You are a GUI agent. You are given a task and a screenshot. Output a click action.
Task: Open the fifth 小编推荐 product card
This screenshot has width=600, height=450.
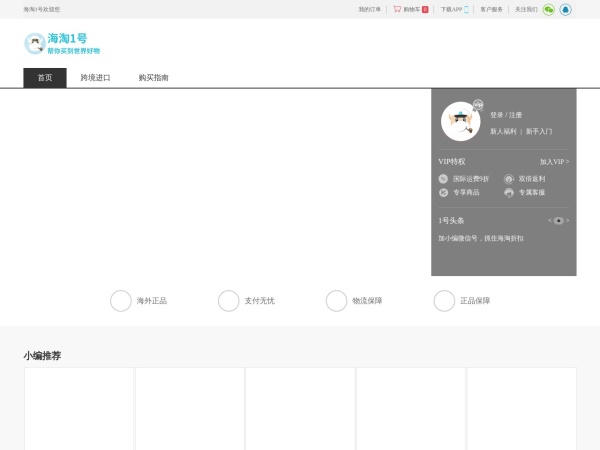tap(522, 409)
